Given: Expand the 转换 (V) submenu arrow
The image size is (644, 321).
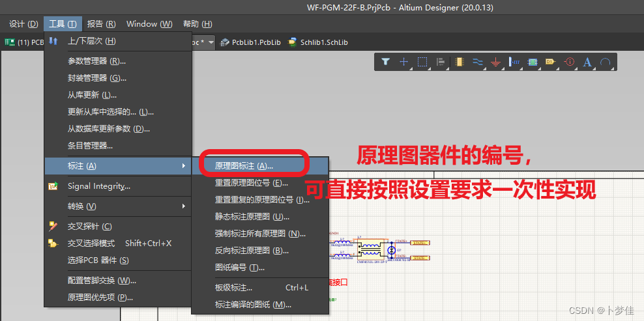Looking at the screenshot, I should [184, 206].
